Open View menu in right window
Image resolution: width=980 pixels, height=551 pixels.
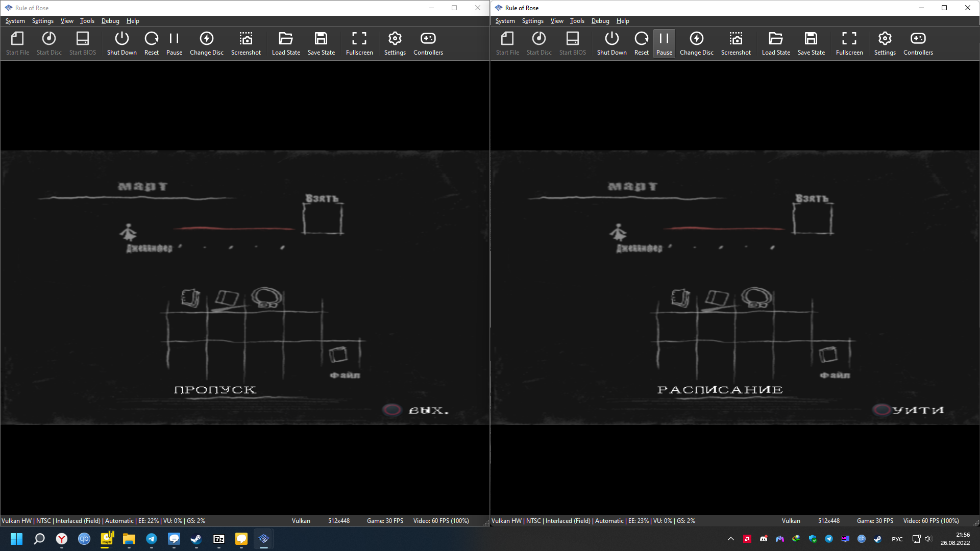click(x=557, y=21)
